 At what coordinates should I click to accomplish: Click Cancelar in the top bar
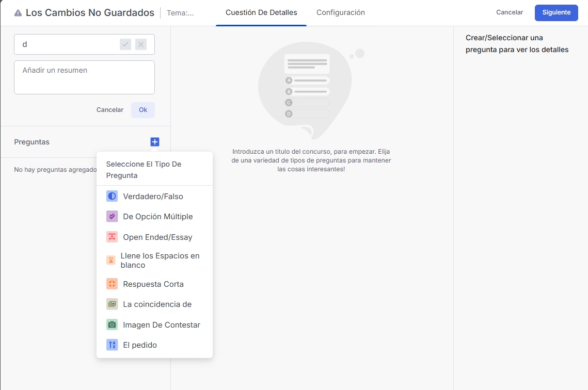509,12
